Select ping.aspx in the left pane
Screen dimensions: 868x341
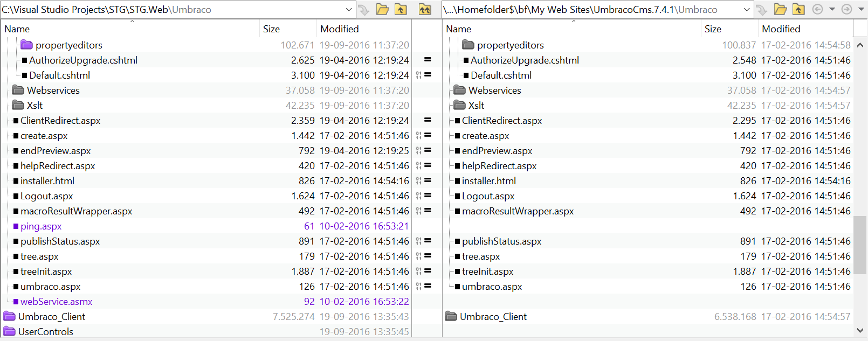41,226
